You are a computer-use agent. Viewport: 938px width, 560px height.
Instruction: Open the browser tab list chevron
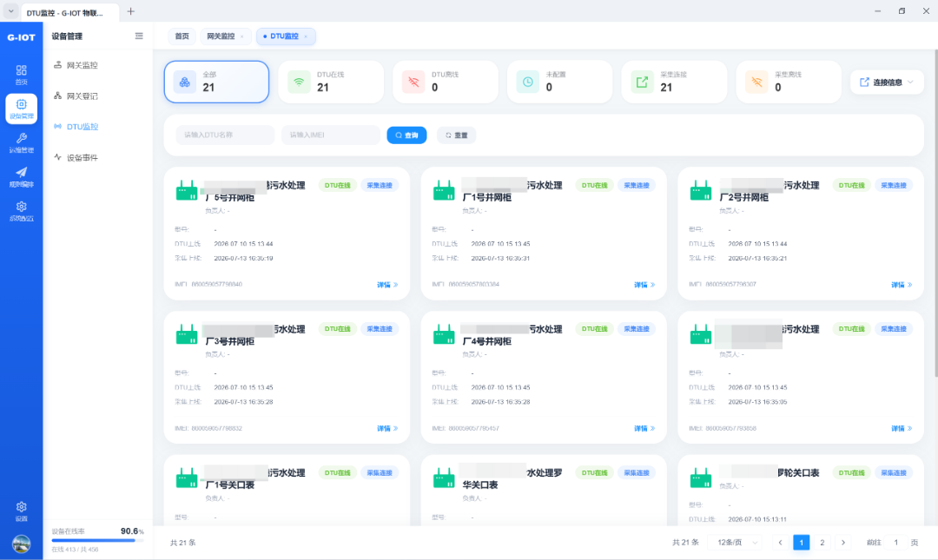click(x=10, y=11)
